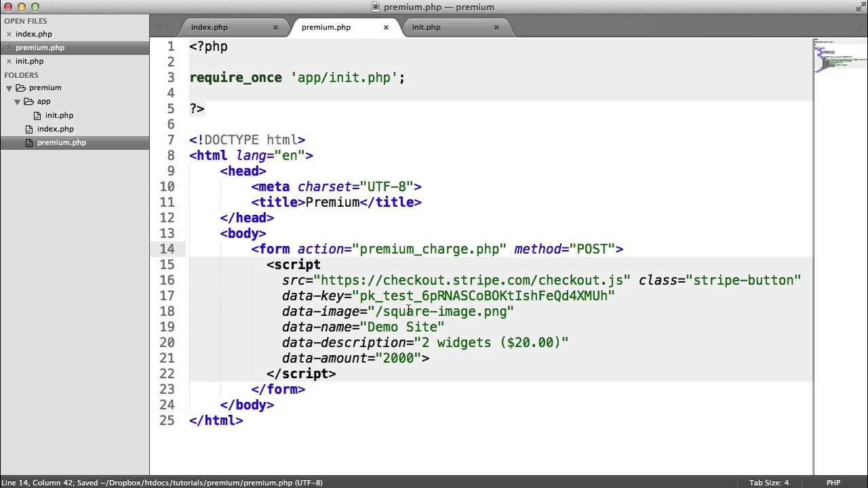This screenshot has width=868, height=488.
Task: Click the '<?php' opening tag
Action: 208,46
